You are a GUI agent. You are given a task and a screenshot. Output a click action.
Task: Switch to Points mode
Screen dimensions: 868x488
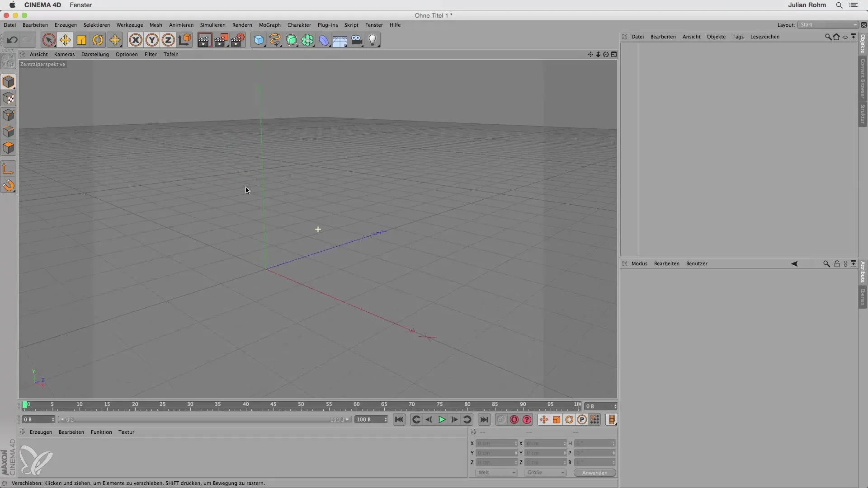pyautogui.click(x=9, y=115)
